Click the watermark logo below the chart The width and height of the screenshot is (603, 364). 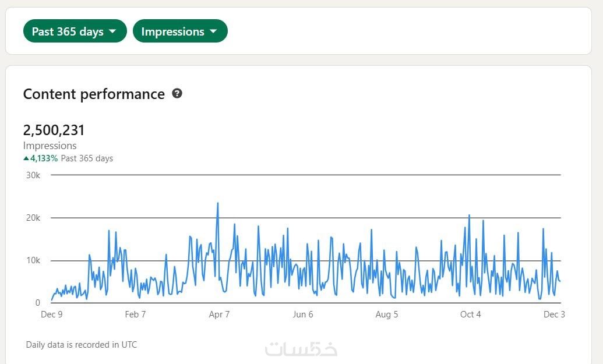(301, 348)
